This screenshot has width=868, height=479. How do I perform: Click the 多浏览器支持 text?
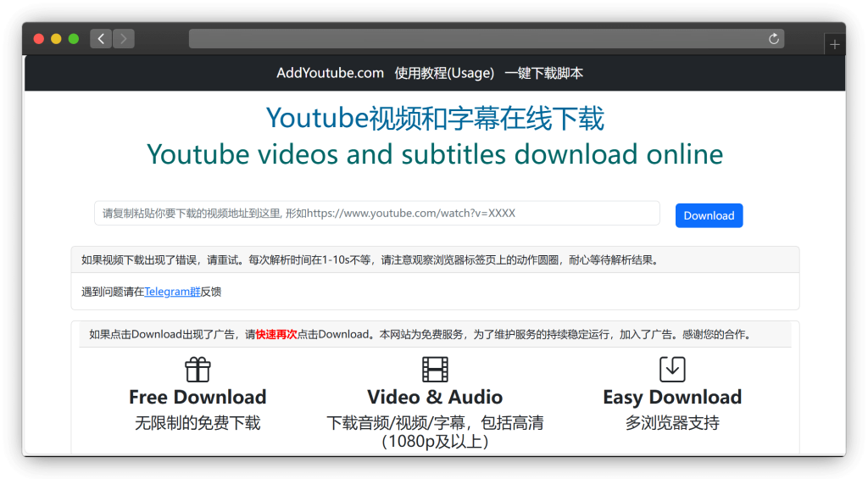pos(672,423)
